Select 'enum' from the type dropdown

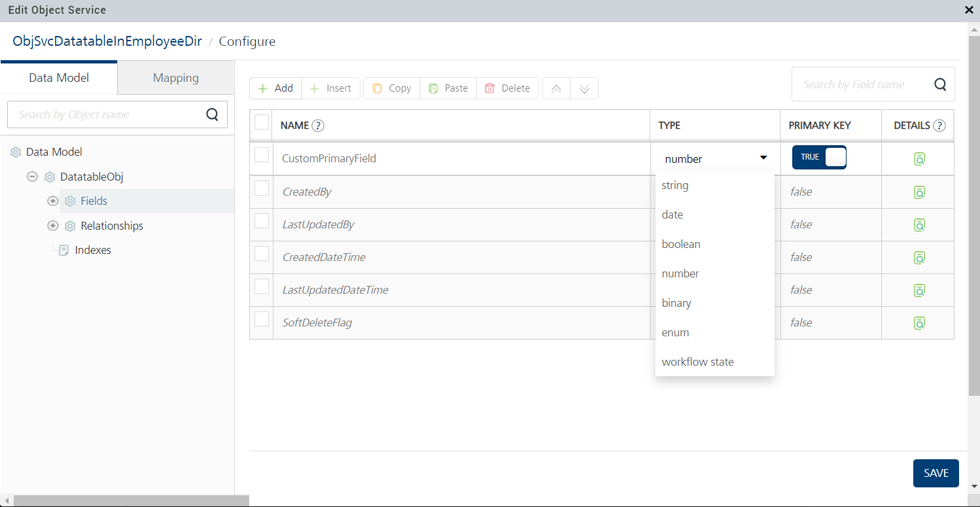pyautogui.click(x=675, y=332)
